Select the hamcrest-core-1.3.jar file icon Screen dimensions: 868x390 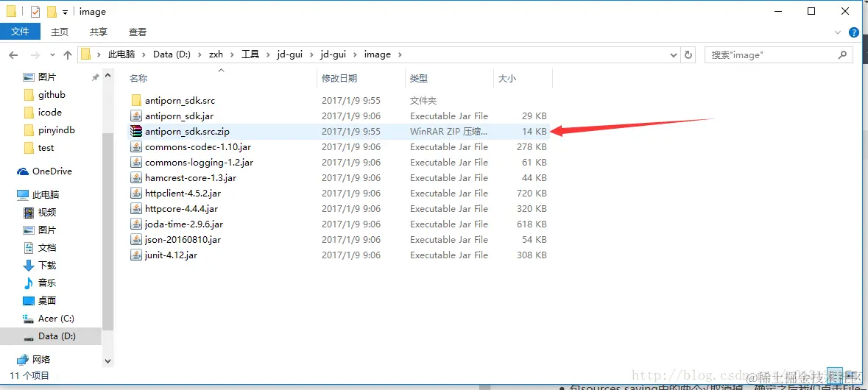(x=136, y=178)
